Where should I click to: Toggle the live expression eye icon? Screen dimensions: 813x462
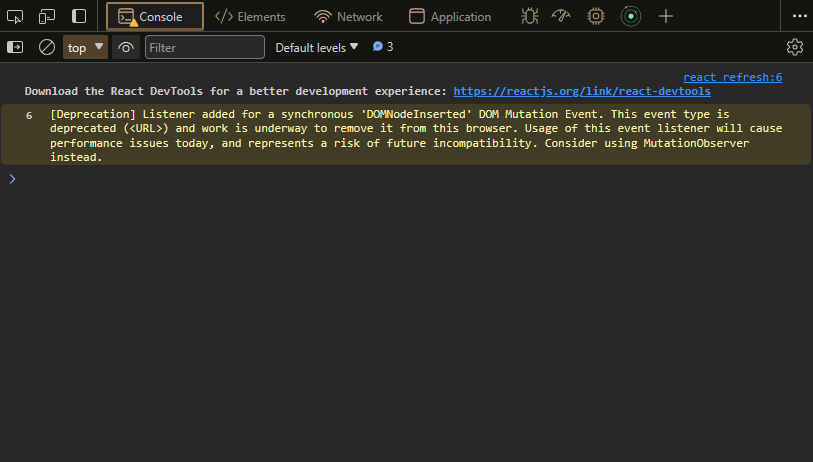click(125, 47)
